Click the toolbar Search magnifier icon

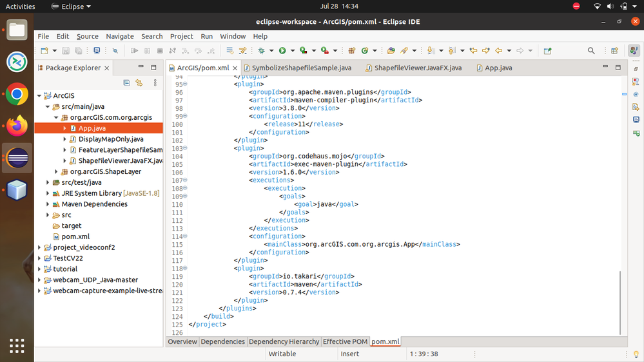click(x=591, y=51)
